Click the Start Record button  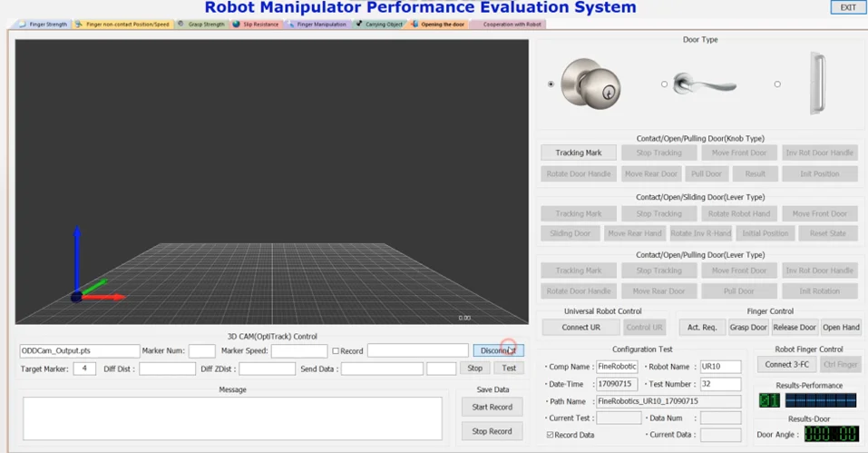492,407
